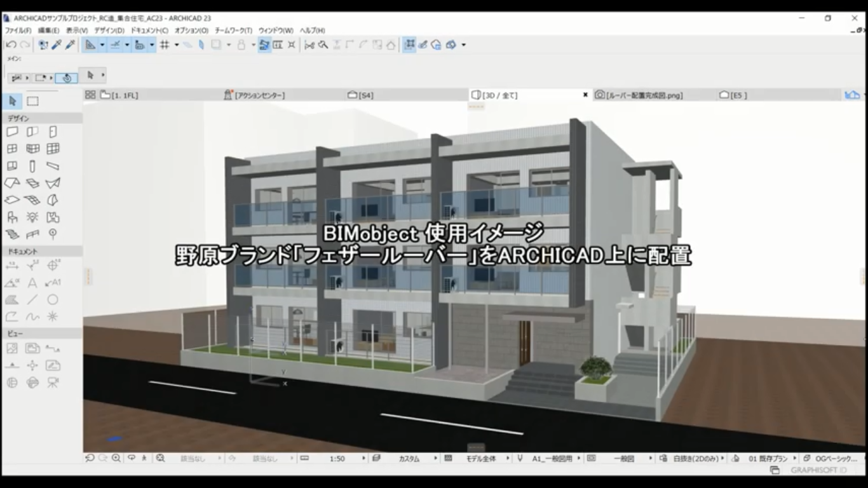
Task: Toggle Snap Guides in the toolbar
Action: [115, 44]
